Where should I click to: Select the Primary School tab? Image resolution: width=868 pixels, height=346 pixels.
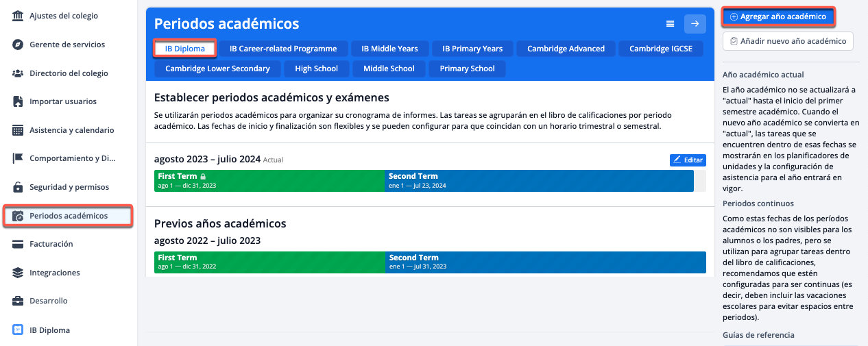tap(467, 69)
